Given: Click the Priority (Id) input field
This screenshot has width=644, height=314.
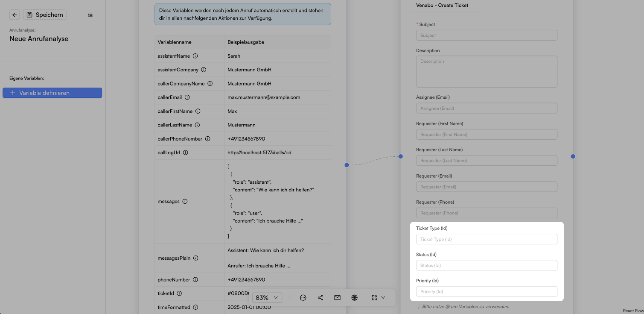Looking at the screenshot, I should (x=487, y=291).
